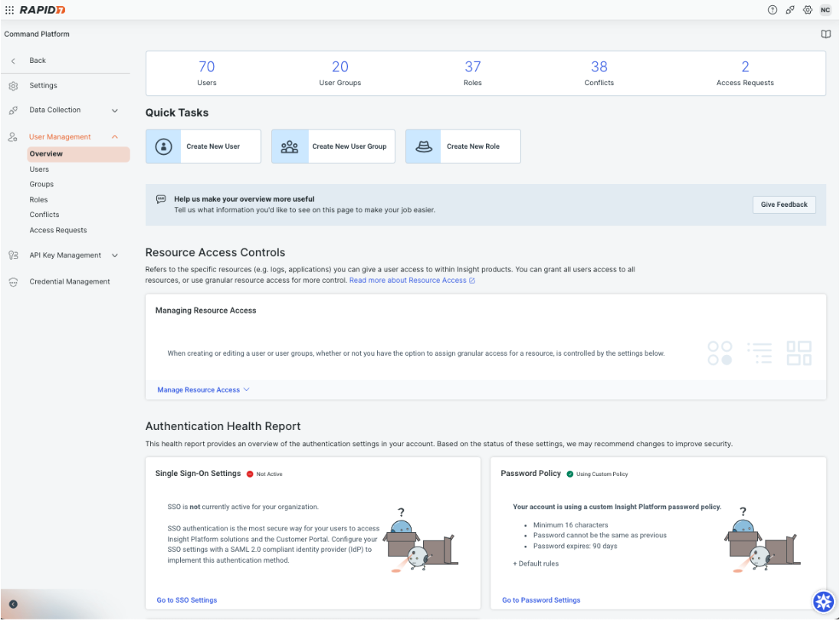840x624 pixels.
Task: Click the Create New User icon tile
Action: (x=163, y=146)
